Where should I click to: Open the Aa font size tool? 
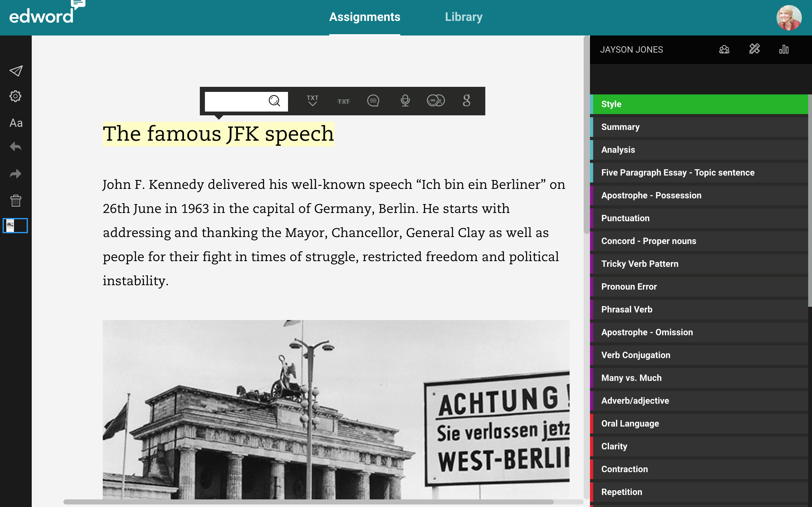tap(16, 123)
